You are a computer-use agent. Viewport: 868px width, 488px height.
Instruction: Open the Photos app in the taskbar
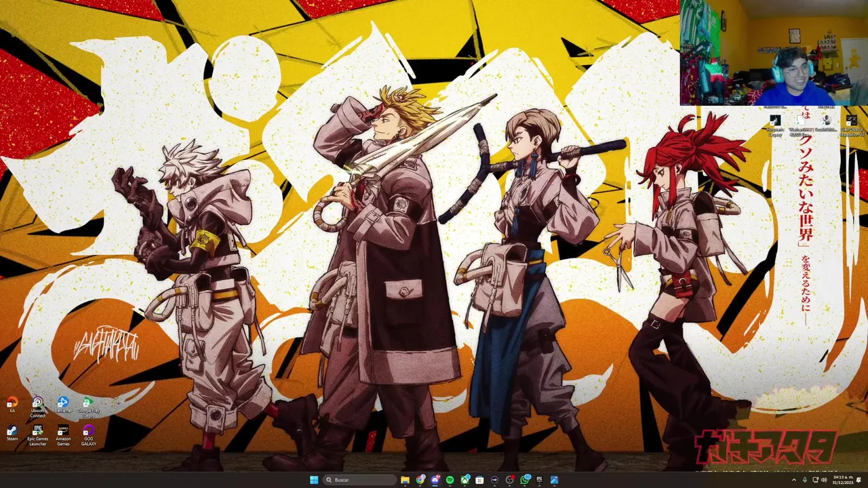pos(555,480)
